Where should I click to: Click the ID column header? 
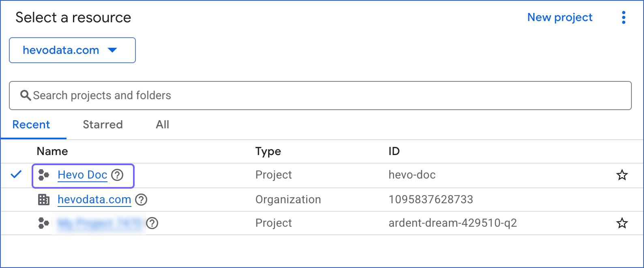[x=394, y=151]
